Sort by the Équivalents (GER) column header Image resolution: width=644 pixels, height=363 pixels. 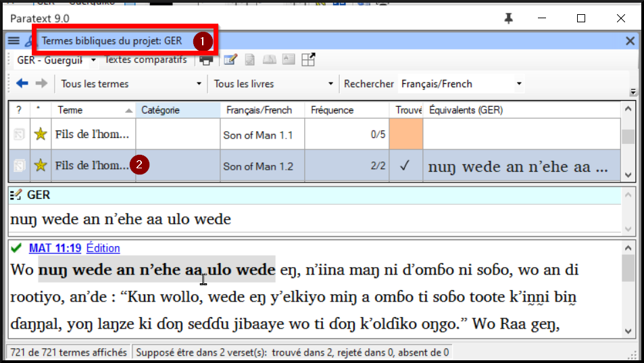[522, 110]
